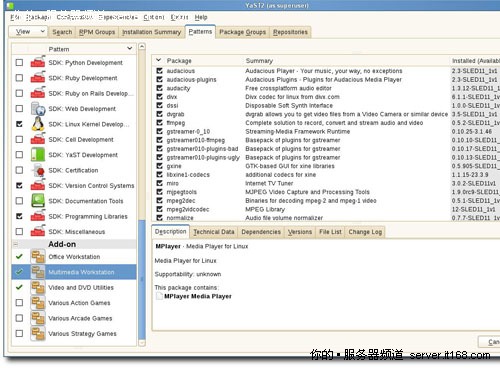
Task: Click the Video and DVD Utilities green checkmark
Action: tap(19, 287)
